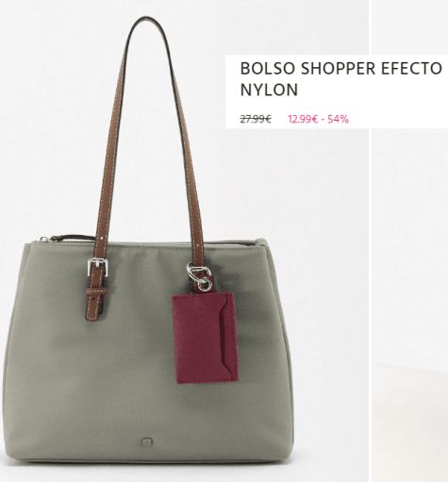This screenshot has height=482, width=448.
Task: Click the word NYLON in the title
Action: (x=269, y=90)
